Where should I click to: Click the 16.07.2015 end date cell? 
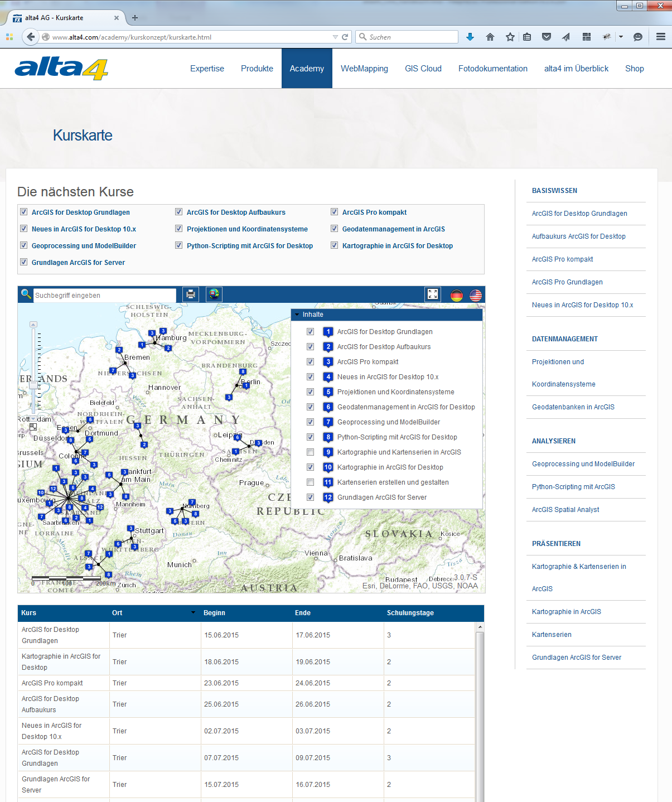pyautogui.click(x=313, y=785)
